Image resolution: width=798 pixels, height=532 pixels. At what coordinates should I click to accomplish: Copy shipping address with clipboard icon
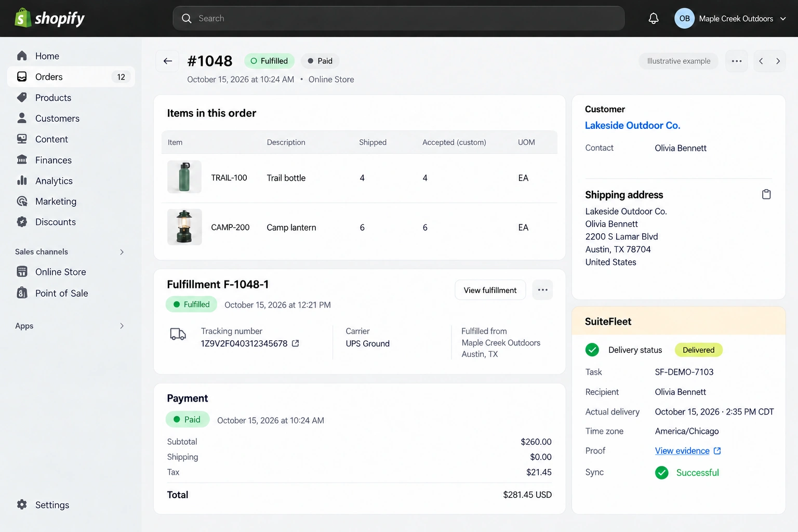point(766,194)
